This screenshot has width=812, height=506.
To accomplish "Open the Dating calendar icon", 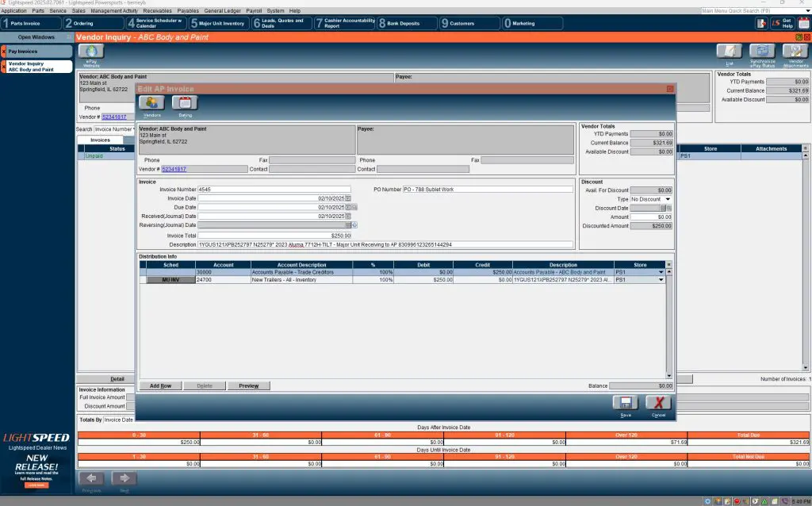I will 185,102.
